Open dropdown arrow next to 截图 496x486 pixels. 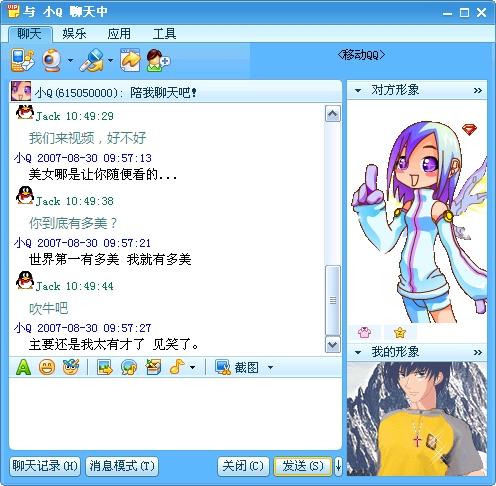[270, 368]
